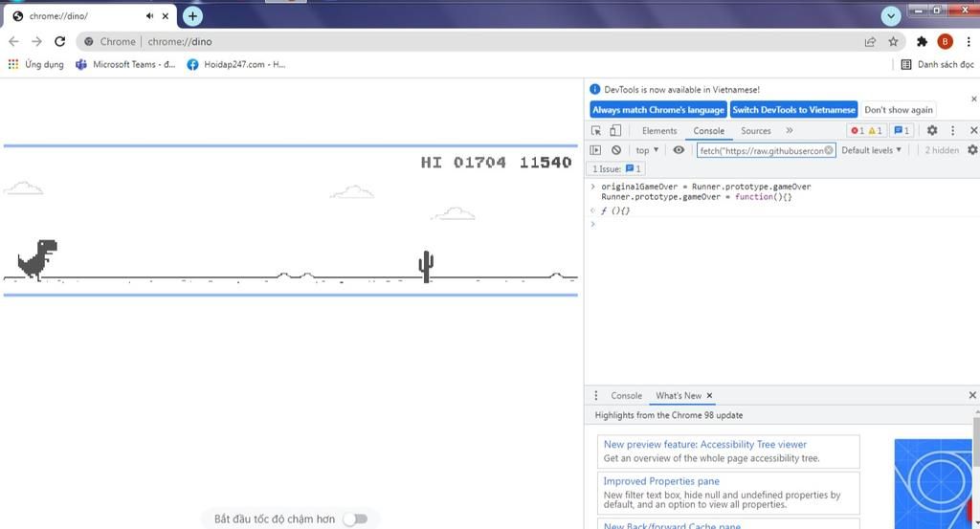980x529 pixels.
Task: Toggle Bắt đầu tốc độ chậm hơn switch
Action: click(x=356, y=519)
